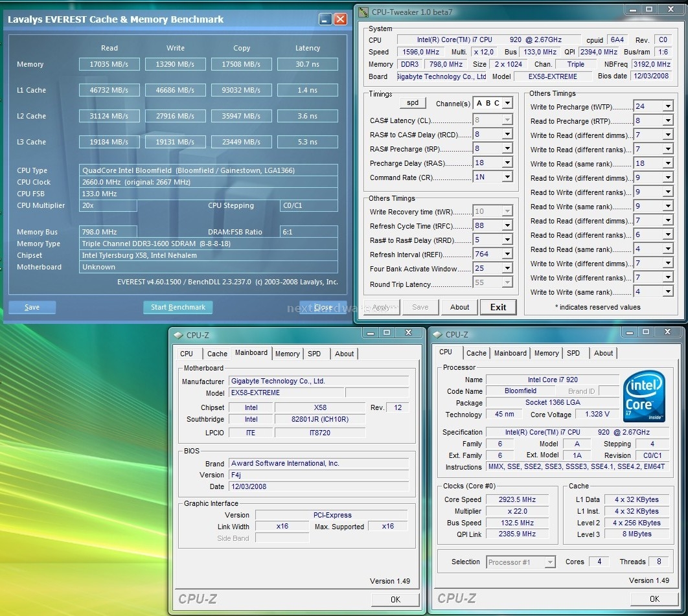This screenshot has height=616, width=688.
Task: Click OK in the processor CPU-Z window
Action: coord(654,599)
